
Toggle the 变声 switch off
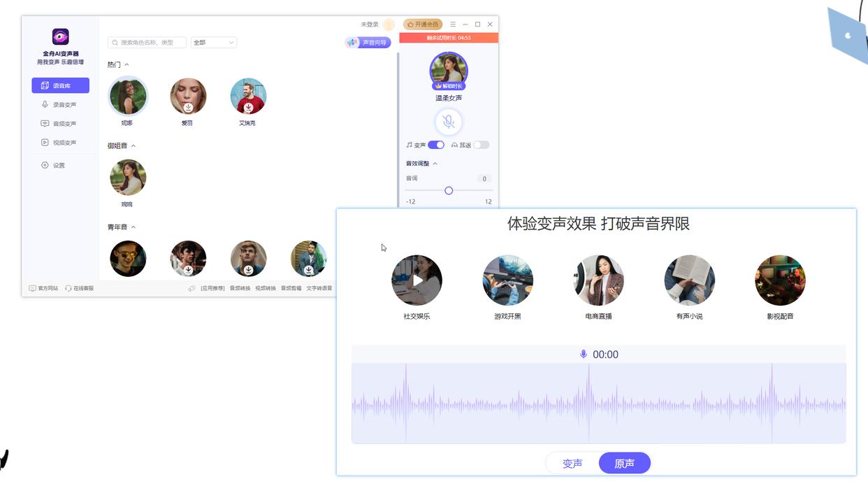(436, 145)
